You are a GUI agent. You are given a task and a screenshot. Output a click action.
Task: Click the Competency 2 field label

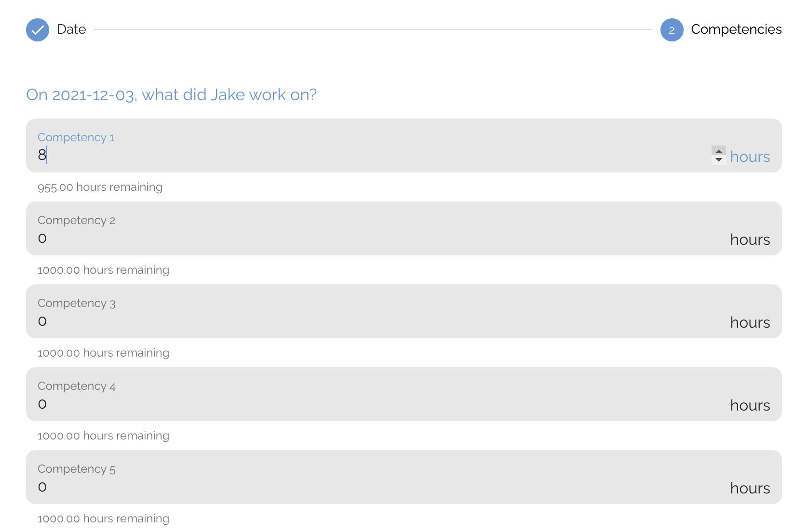(77, 220)
